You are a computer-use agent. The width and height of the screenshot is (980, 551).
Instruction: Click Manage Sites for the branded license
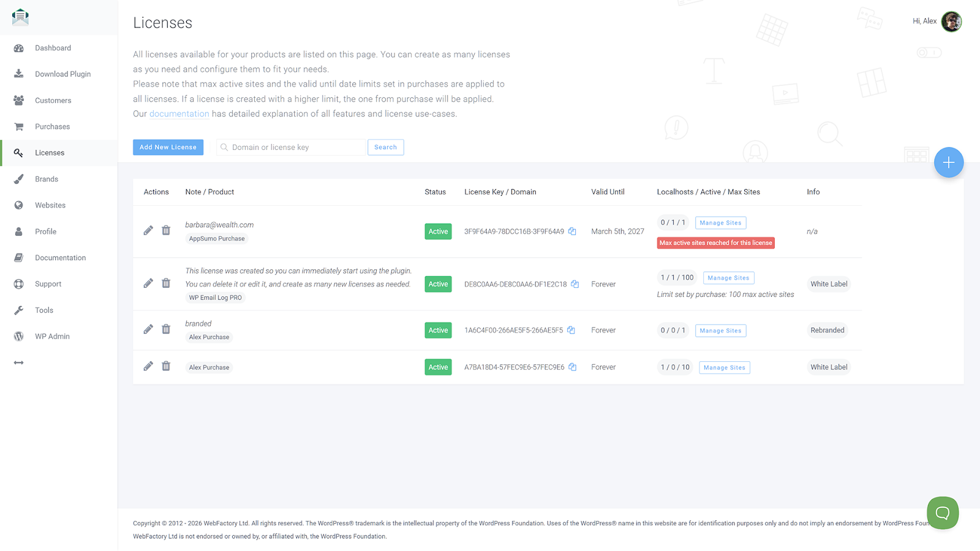click(x=720, y=330)
